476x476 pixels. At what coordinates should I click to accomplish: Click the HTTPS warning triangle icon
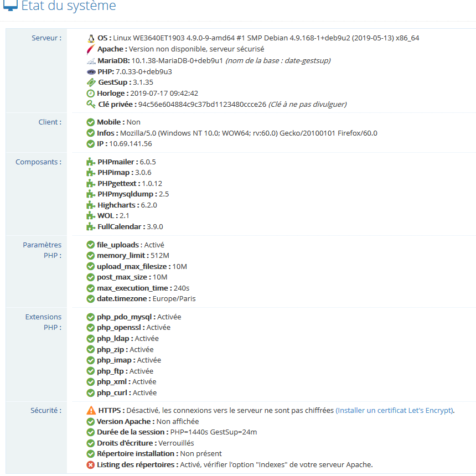click(x=91, y=411)
